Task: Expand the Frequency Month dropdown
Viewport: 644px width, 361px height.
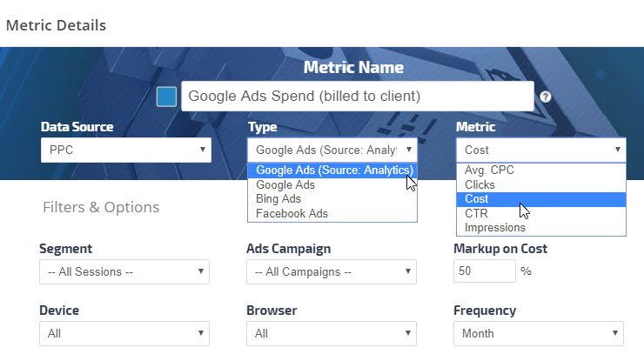Action: [x=539, y=333]
